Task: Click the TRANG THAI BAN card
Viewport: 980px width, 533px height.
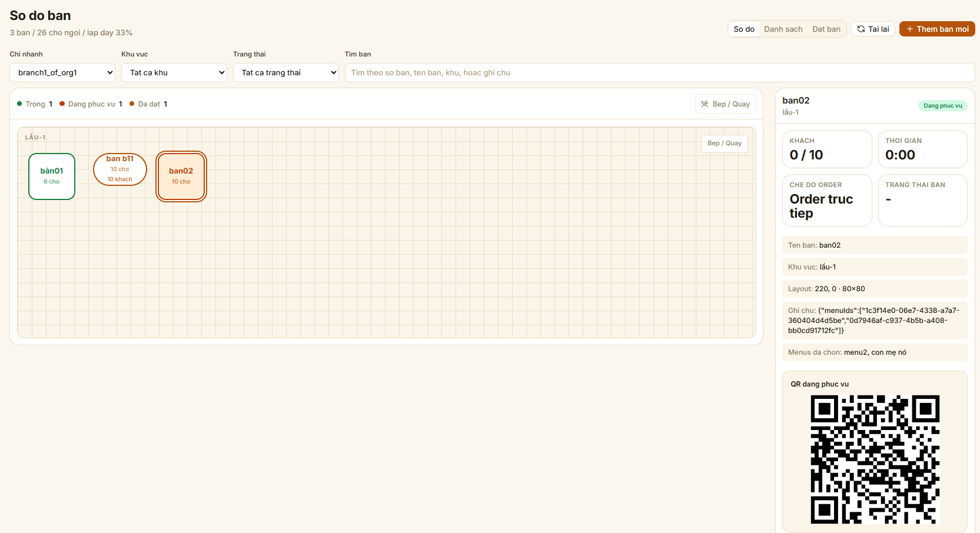Action: click(x=923, y=200)
